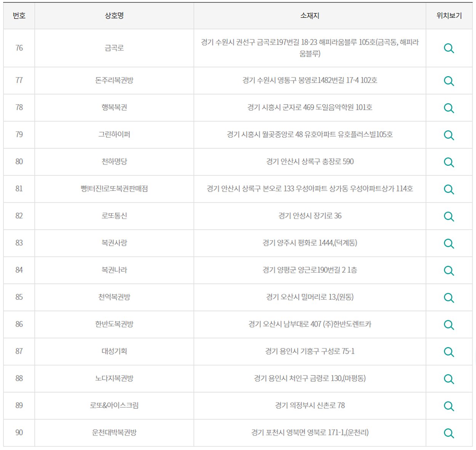The height and width of the screenshot is (450, 476).
Task: Select store name 한반도복권방
Action: tap(114, 324)
